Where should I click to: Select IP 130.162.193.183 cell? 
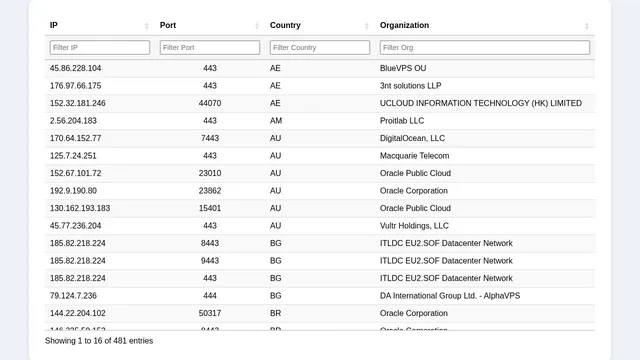click(x=80, y=208)
